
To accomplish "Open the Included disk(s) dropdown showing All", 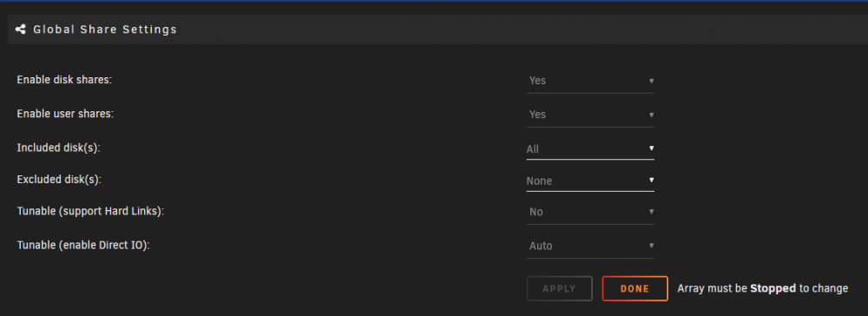I will point(590,148).
